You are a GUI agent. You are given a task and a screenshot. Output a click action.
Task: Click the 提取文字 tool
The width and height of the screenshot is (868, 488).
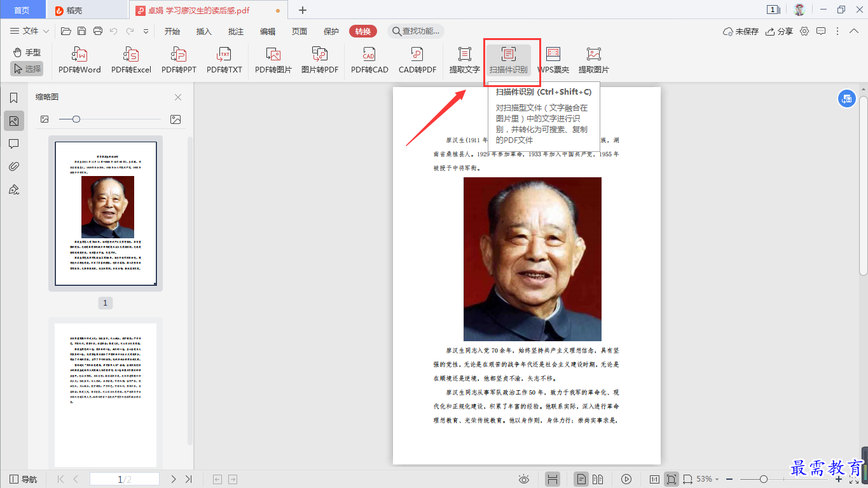click(x=465, y=61)
